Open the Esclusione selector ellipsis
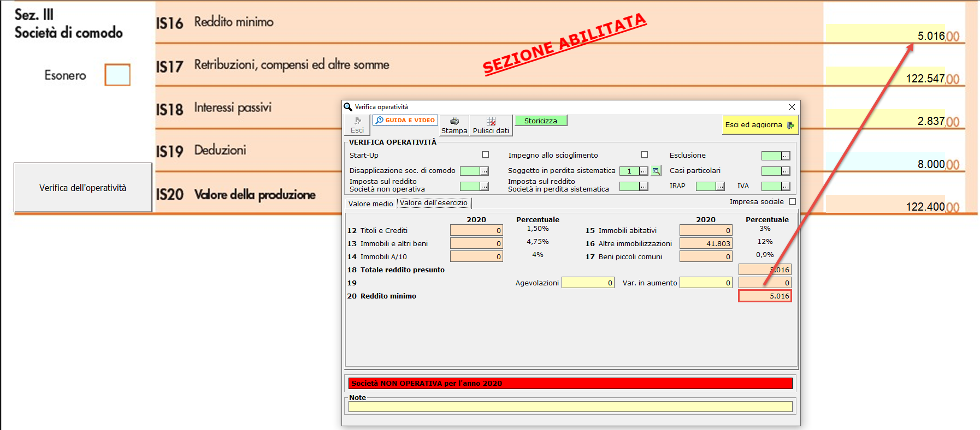The image size is (980, 430). point(786,156)
